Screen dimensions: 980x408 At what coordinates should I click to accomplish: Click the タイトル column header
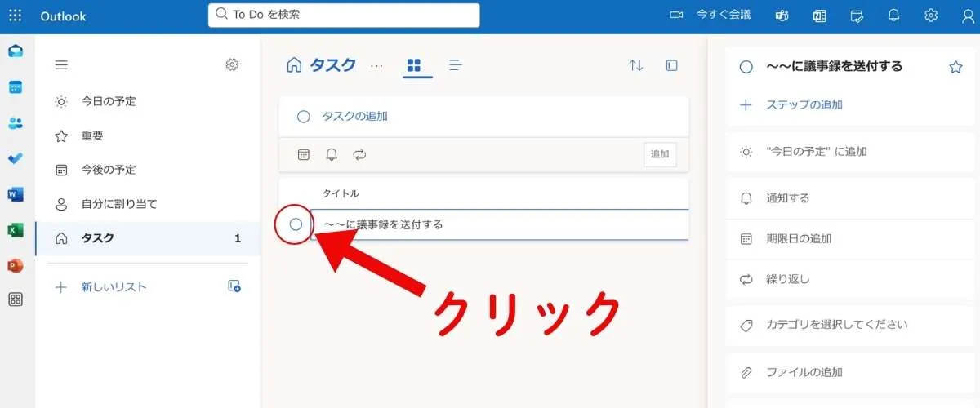[x=341, y=193]
